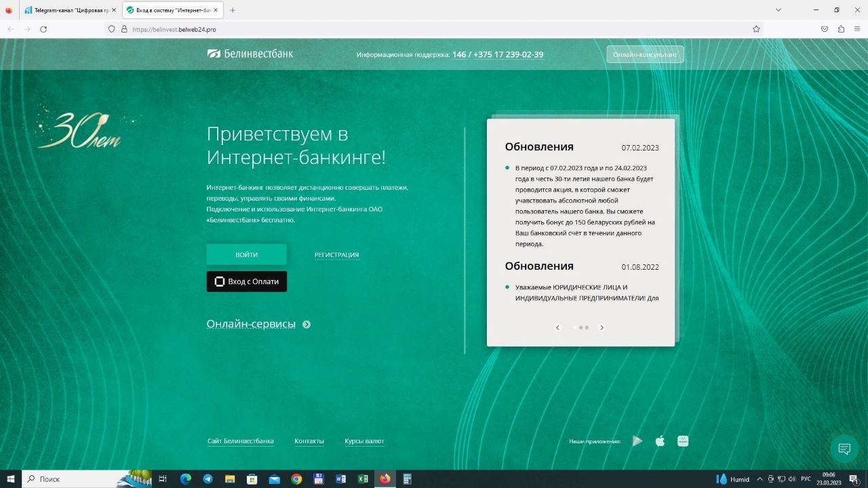Open Microsoft Store from the taskbar

252,479
